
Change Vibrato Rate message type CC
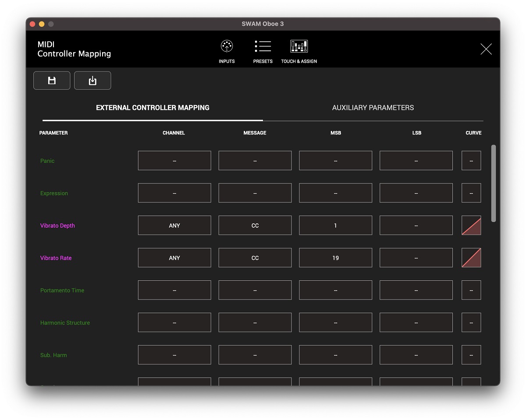coord(255,258)
